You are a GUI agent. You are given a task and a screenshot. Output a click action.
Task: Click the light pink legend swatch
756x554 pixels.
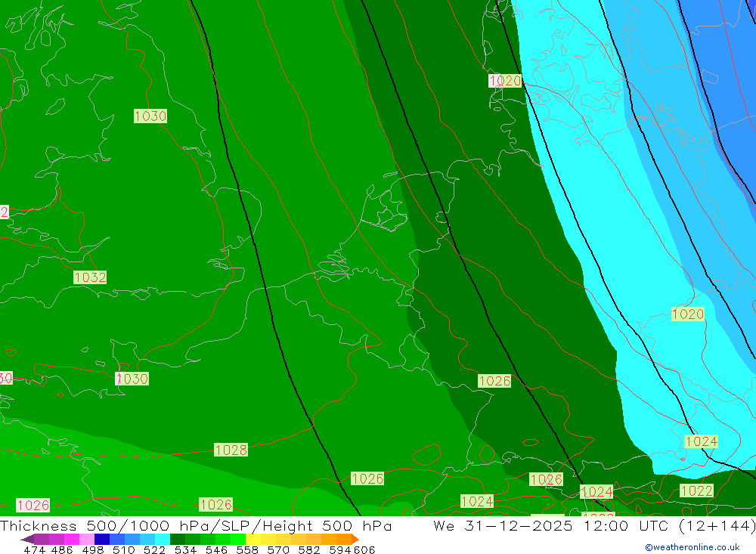click(87, 539)
